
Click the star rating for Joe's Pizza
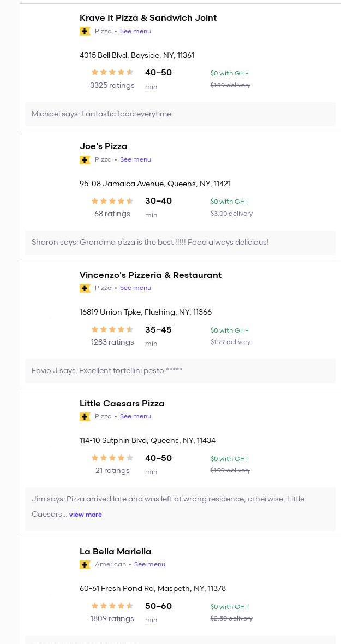(x=112, y=201)
